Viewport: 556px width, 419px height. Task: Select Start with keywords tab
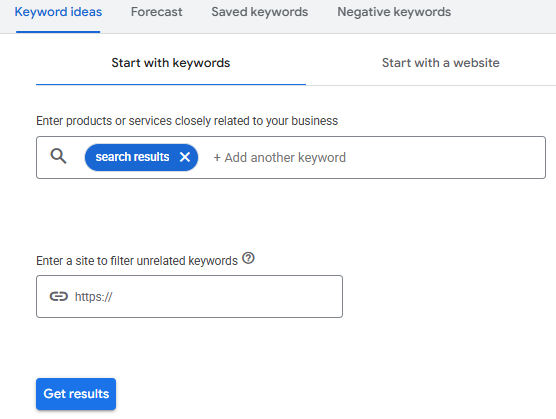pyautogui.click(x=171, y=63)
